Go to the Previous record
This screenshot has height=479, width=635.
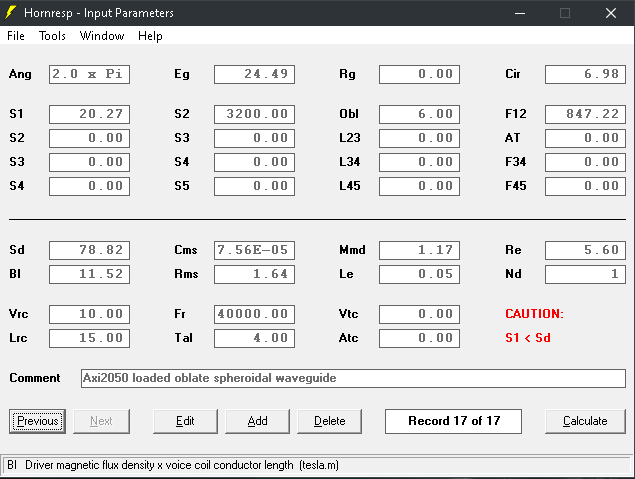(x=37, y=421)
